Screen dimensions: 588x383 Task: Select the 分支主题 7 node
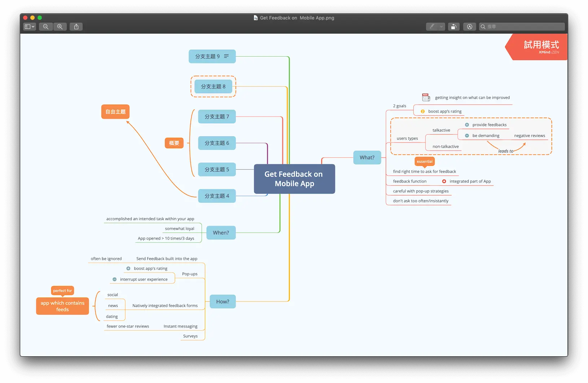(x=217, y=116)
